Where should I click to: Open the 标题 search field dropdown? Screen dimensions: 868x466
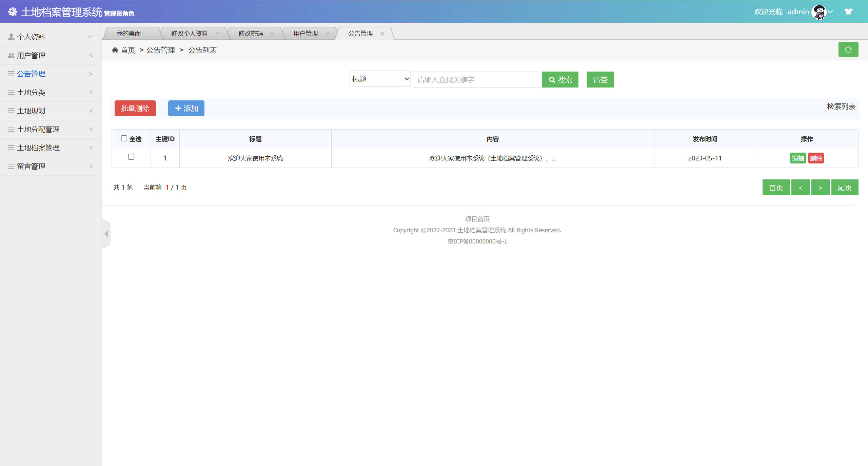(x=379, y=79)
